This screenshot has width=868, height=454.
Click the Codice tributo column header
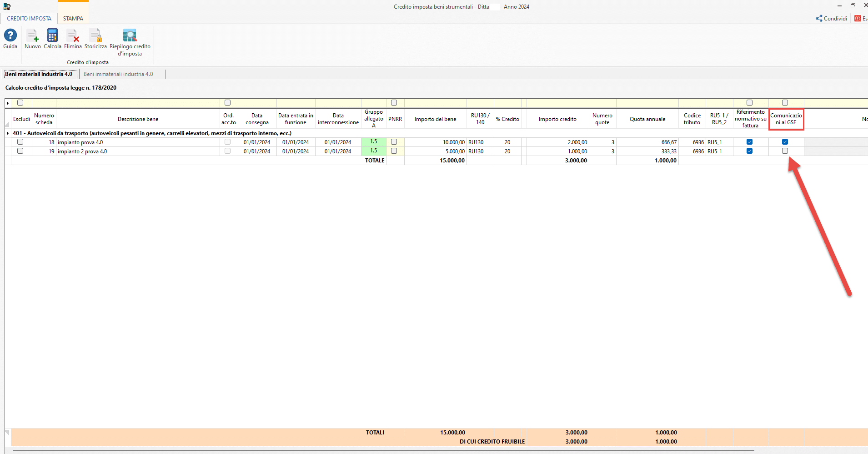pyautogui.click(x=692, y=119)
